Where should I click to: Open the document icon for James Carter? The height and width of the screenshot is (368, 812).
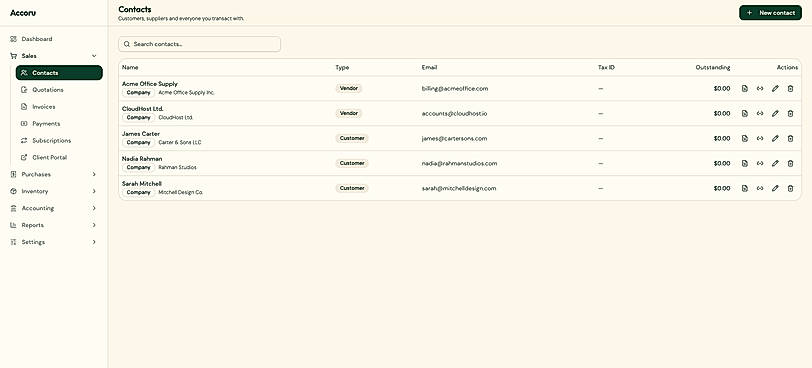click(x=745, y=138)
